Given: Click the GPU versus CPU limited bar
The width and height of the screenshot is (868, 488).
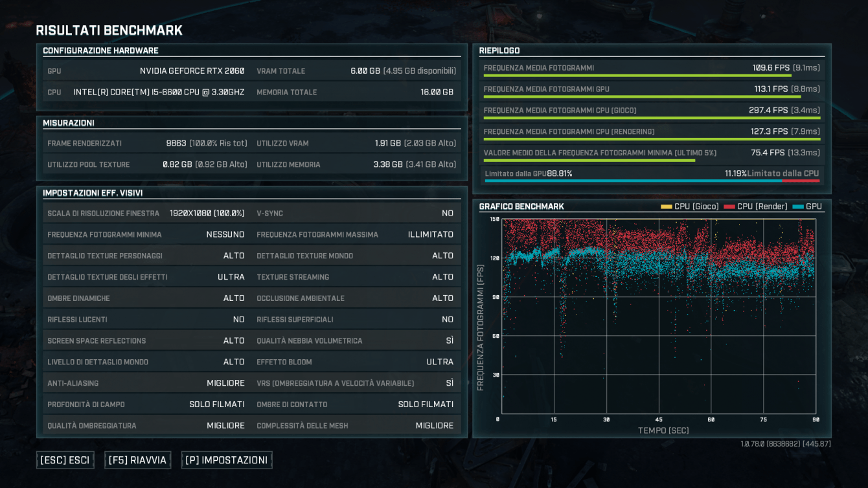Looking at the screenshot, I should pyautogui.click(x=652, y=181).
